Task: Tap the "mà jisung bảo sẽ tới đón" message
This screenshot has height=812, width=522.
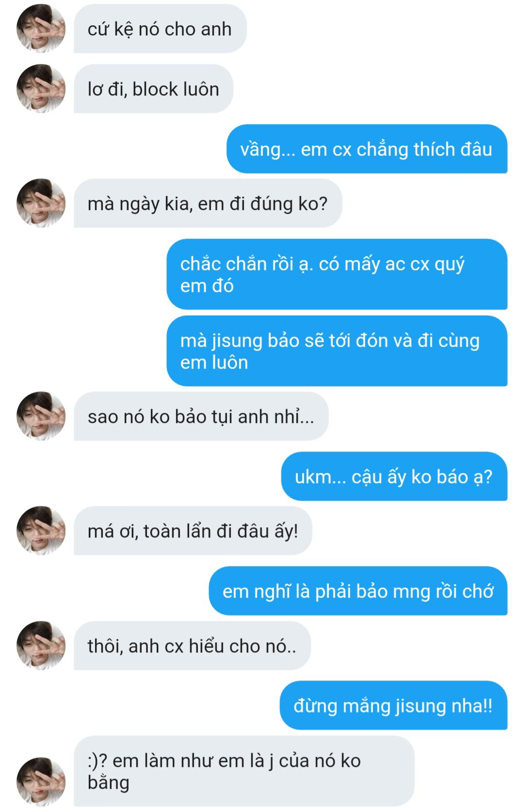Action: tap(337, 351)
